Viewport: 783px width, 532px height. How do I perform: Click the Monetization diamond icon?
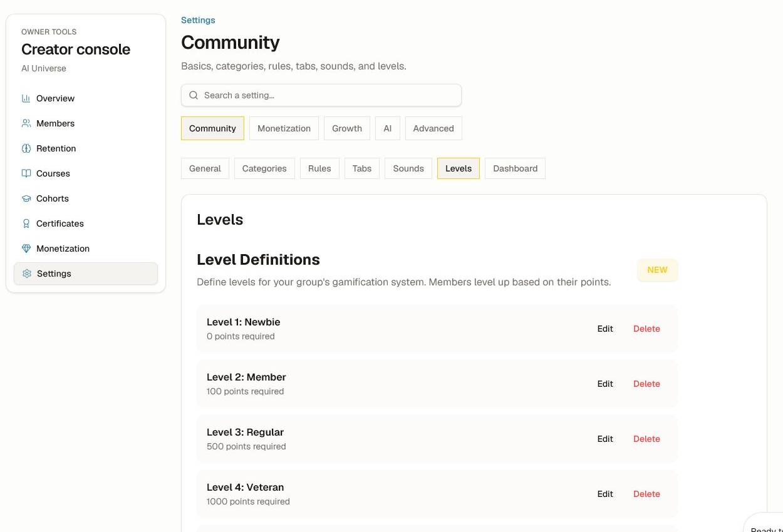click(x=26, y=248)
